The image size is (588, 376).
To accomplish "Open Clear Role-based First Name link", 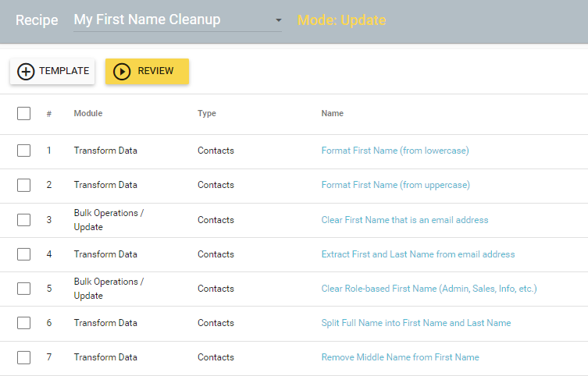I will [x=429, y=289].
